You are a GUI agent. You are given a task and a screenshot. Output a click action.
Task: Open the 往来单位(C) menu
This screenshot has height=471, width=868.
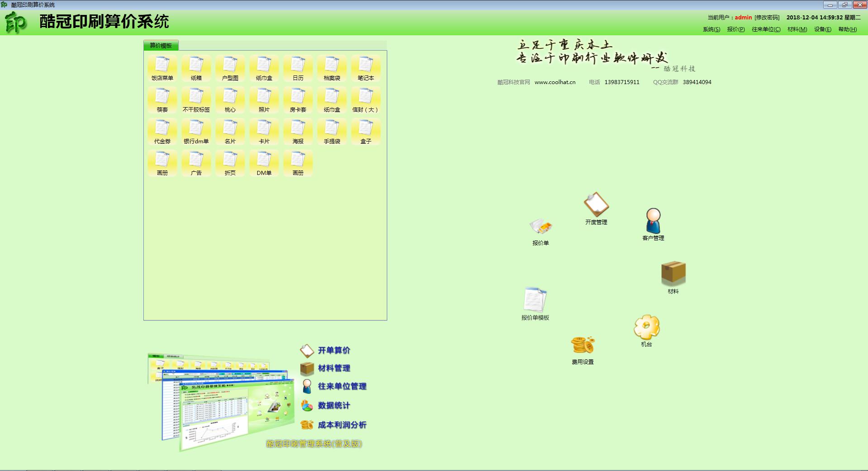766,29
